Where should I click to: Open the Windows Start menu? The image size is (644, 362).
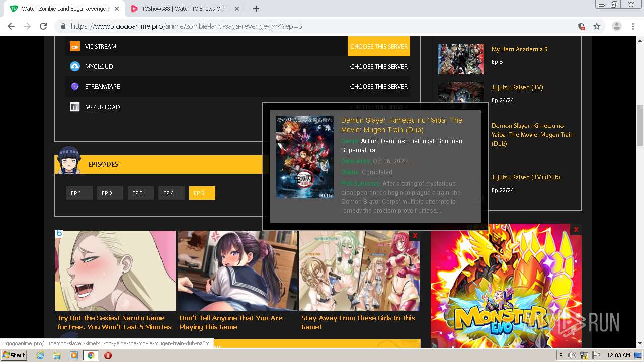pyautogui.click(x=14, y=355)
